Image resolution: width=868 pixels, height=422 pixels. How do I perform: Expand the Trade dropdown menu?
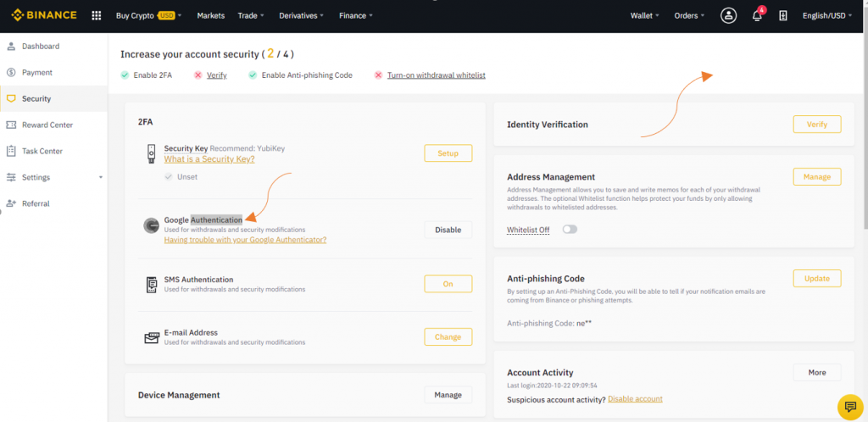[251, 15]
